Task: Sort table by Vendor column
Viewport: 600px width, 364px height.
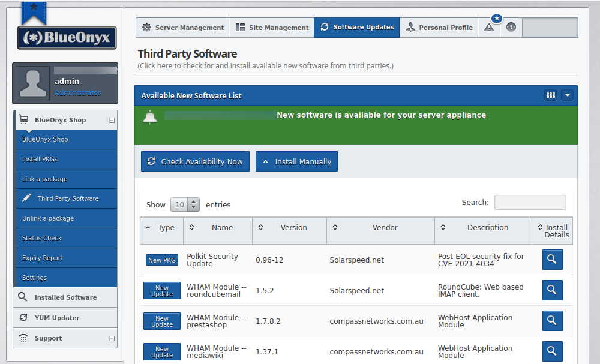Action: click(x=381, y=231)
